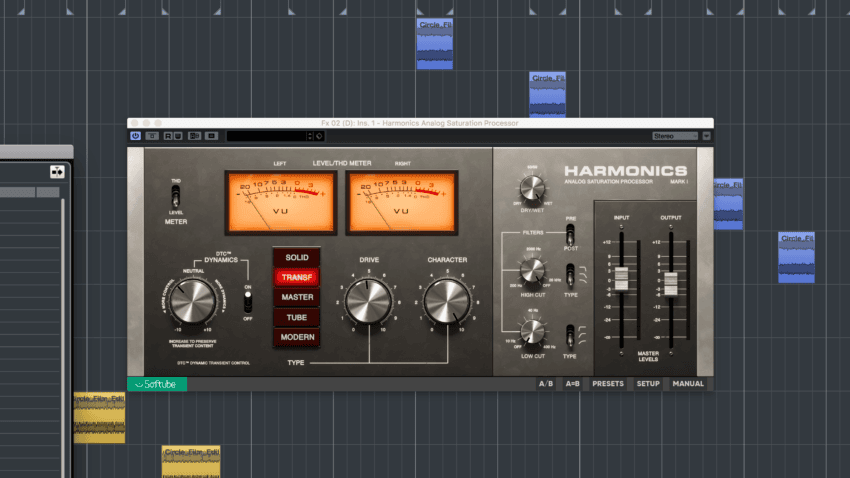Click the CHARACTER knob

tap(447, 302)
